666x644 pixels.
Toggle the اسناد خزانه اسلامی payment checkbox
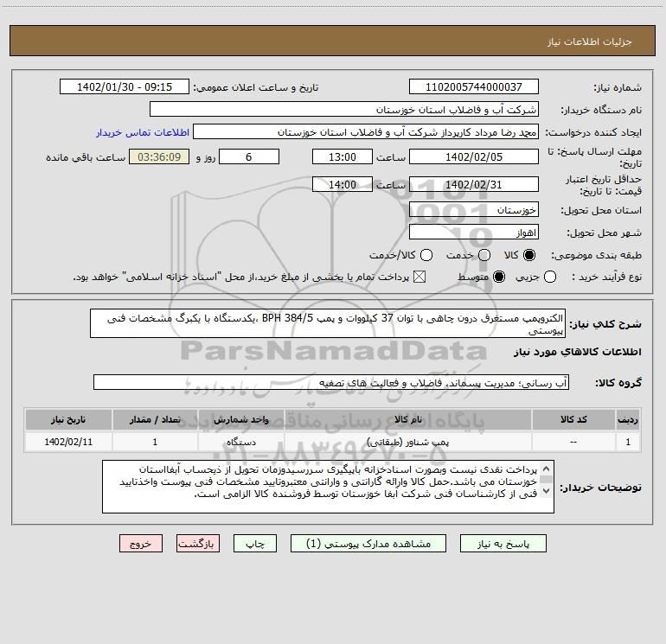tap(419, 277)
